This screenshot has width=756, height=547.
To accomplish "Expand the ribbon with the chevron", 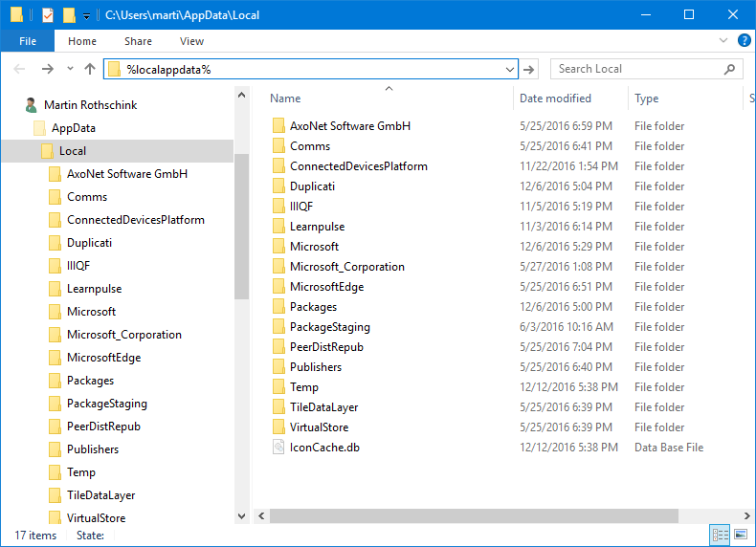I will click(723, 40).
